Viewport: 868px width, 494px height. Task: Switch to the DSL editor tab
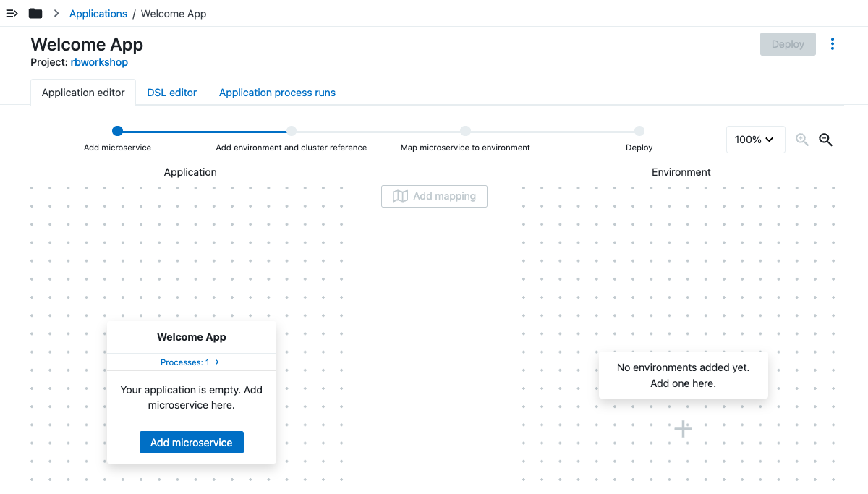point(171,93)
